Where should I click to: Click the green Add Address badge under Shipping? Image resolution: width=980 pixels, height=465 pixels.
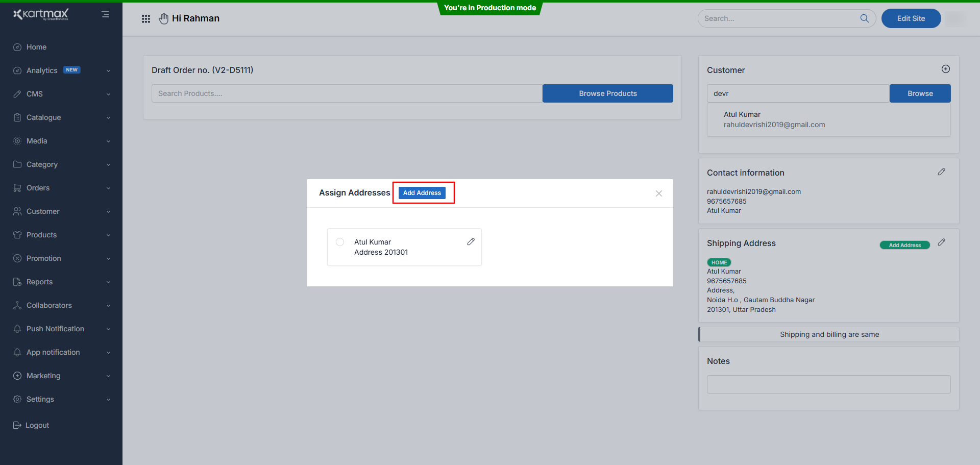(904, 245)
